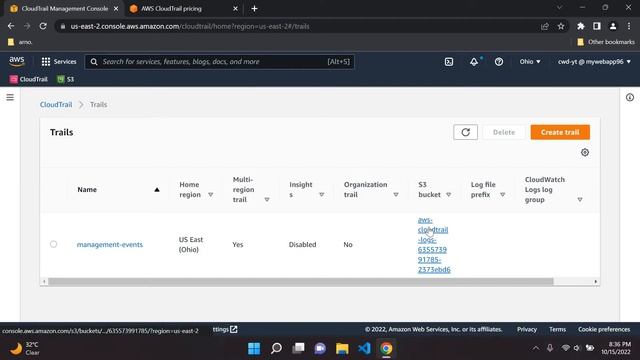640x360 pixels.
Task: Switch to CloudTrail Management Console tab
Action: tap(64, 9)
